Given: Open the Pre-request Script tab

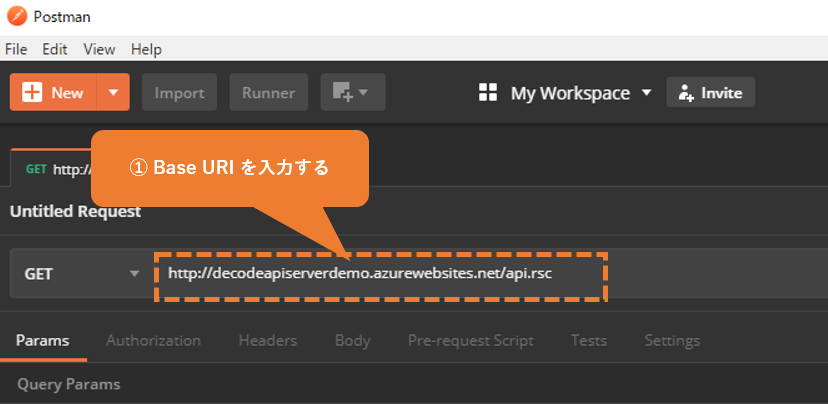Looking at the screenshot, I should pyautogui.click(x=471, y=341).
